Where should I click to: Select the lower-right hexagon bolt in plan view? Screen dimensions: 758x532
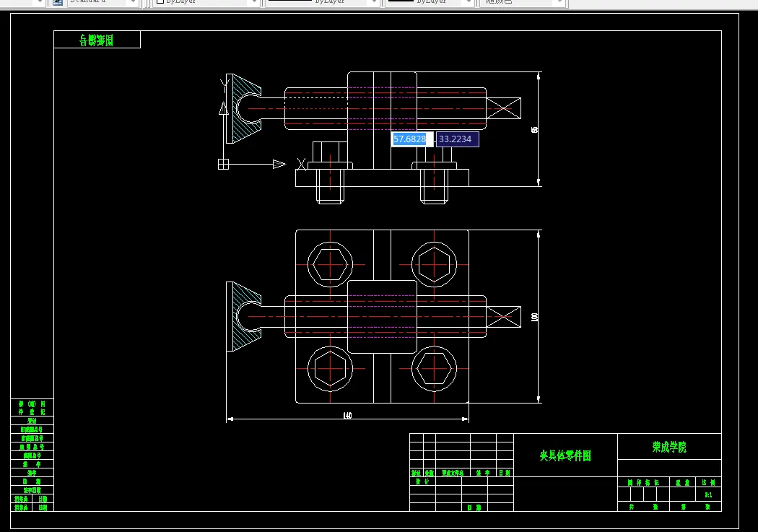(x=434, y=369)
